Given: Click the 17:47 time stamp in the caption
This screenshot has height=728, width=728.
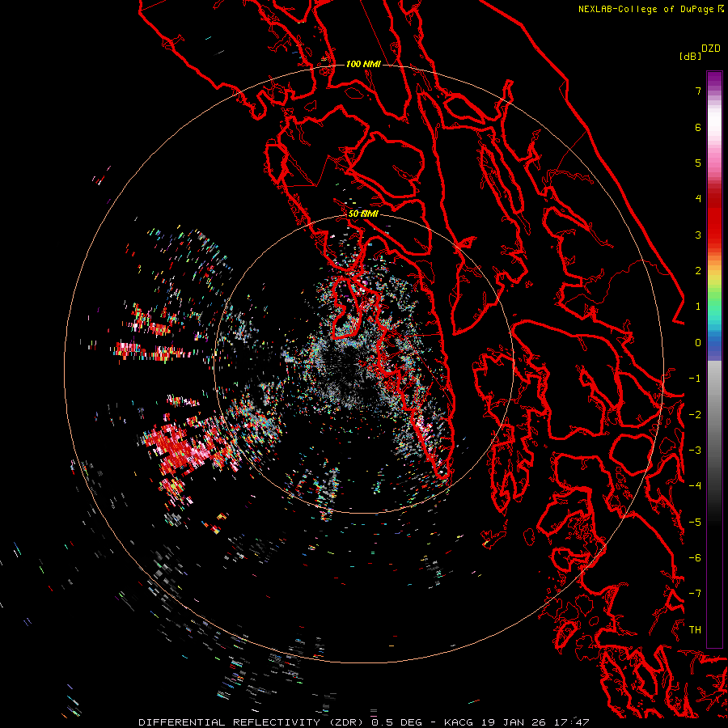Looking at the screenshot, I should (x=572, y=722).
